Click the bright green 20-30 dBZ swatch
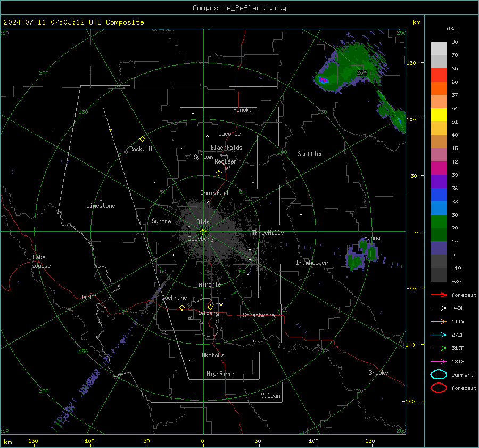The height and width of the screenshot is (448, 479). coord(439,222)
